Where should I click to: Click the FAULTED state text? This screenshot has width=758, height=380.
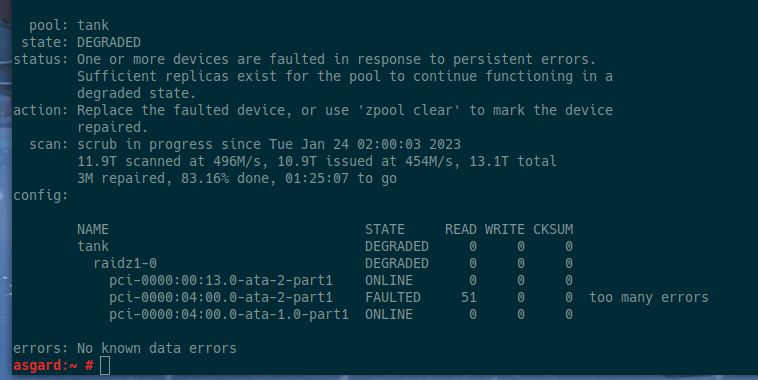pos(393,297)
